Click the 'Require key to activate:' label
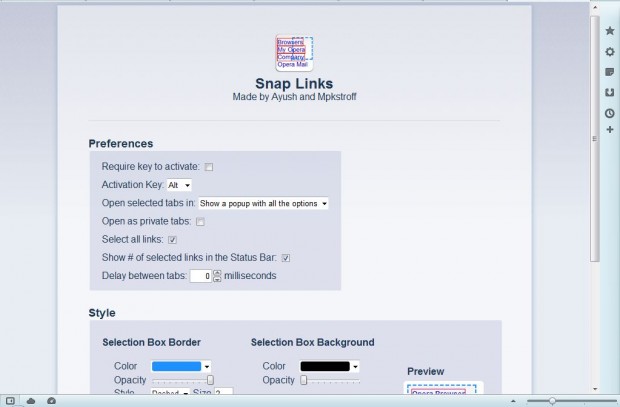Viewport: 620px width, 407px height. (x=151, y=167)
